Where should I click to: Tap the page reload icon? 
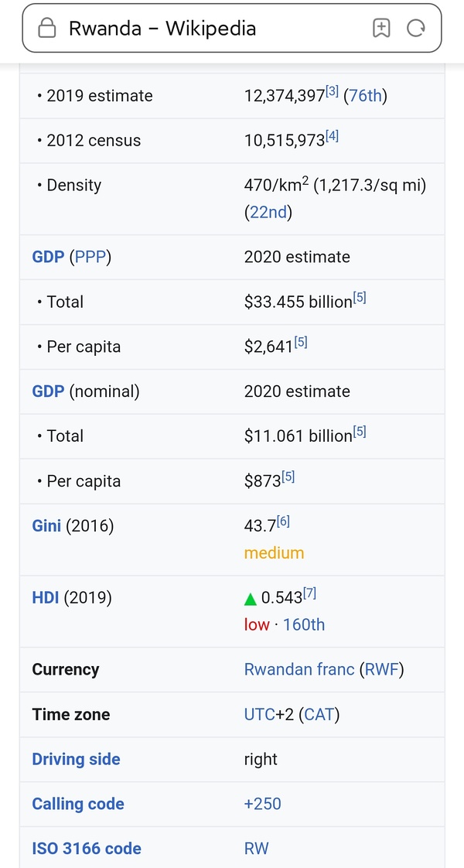[x=416, y=29]
